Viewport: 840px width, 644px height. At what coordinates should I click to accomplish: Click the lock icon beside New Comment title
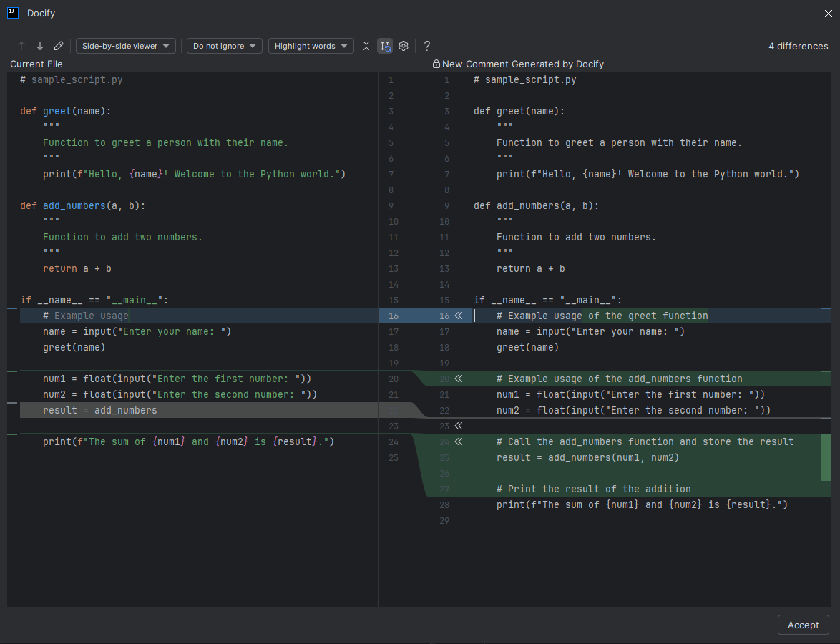[x=436, y=64]
